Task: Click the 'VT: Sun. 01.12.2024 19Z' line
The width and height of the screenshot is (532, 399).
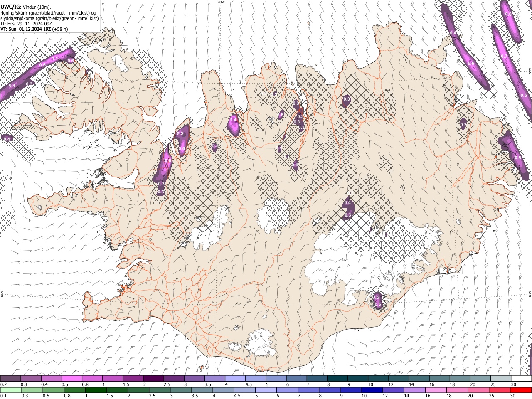Action: pos(26,29)
